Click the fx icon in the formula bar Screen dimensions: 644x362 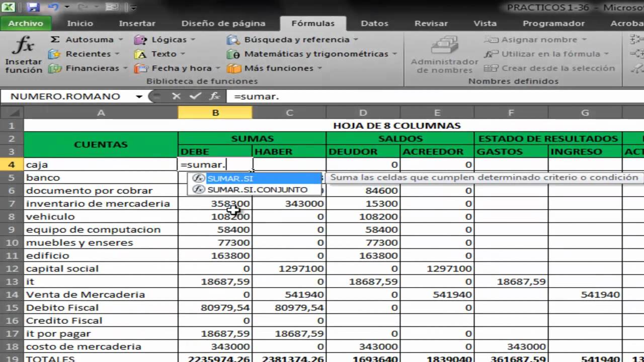tap(215, 96)
